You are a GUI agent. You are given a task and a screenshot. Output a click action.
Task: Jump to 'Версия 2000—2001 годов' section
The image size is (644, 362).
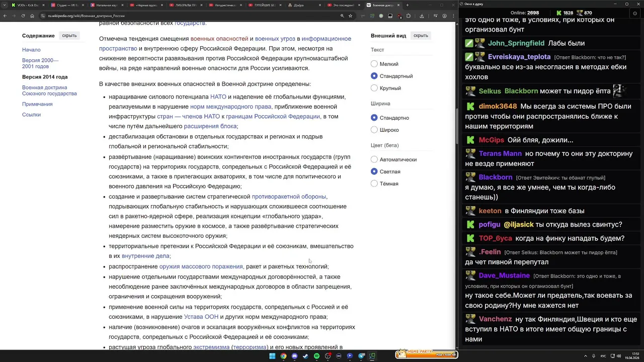pyautogui.click(x=40, y=63)
